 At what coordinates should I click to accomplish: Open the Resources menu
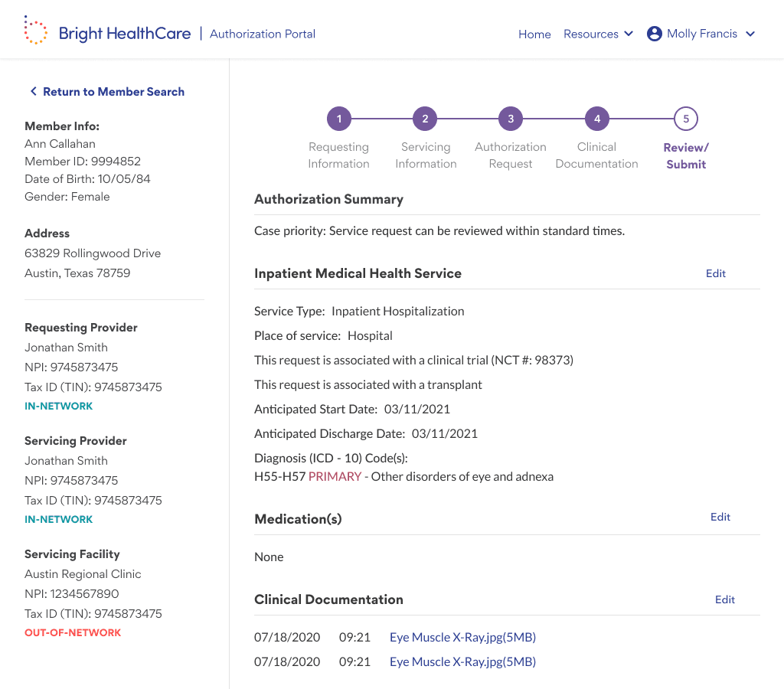pyautogui.click(x=591, y=34)
